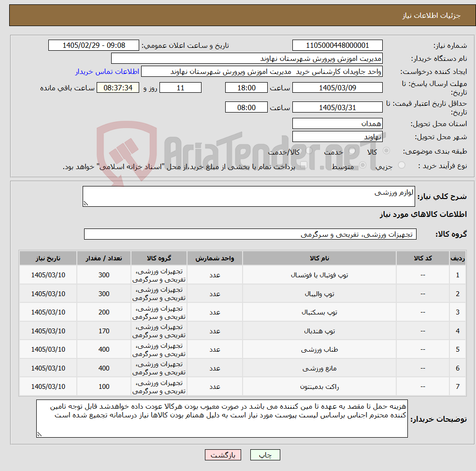Click the unit عدد in the مانع ورزشی row
This screenshot has height=471, width=476.
215,368
